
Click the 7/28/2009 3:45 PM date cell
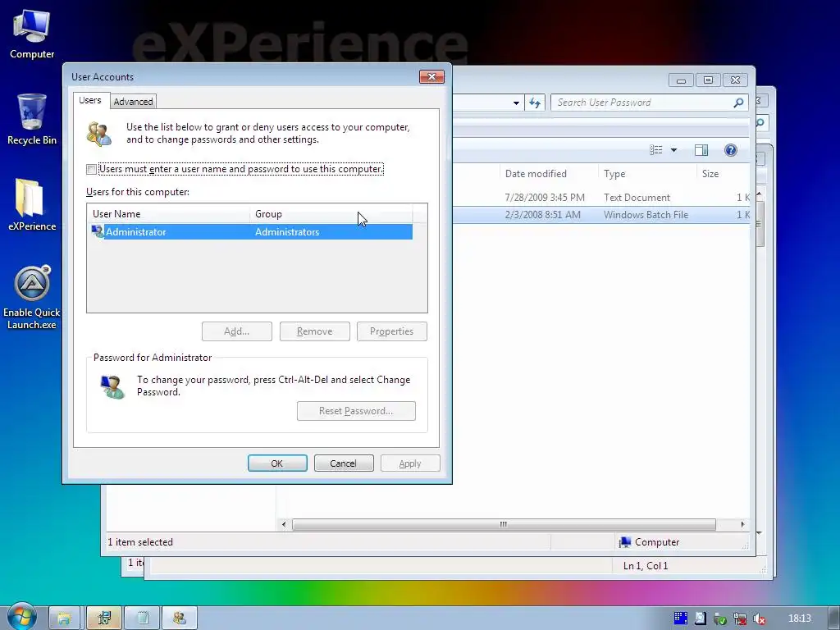point(545,197)
